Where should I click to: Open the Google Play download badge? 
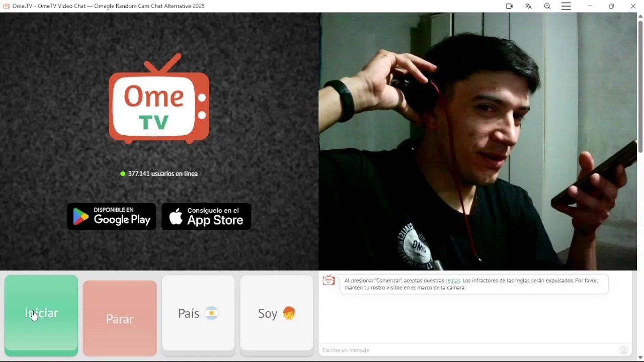(x=112, y=217)
